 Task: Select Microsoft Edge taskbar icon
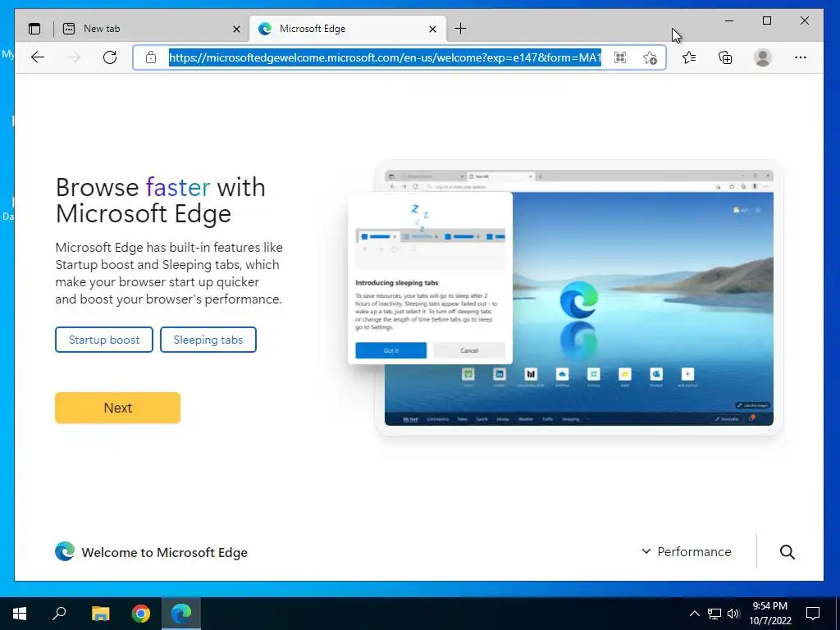point(181,614)
